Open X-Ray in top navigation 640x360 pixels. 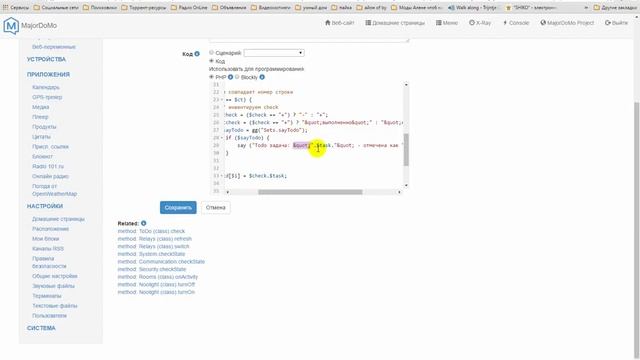point(480,23)
